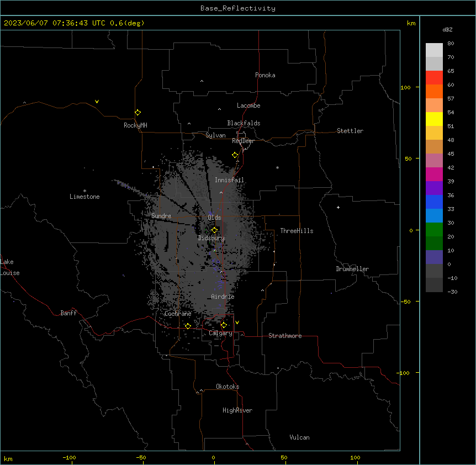Click the Banff label

click(68, 313)
